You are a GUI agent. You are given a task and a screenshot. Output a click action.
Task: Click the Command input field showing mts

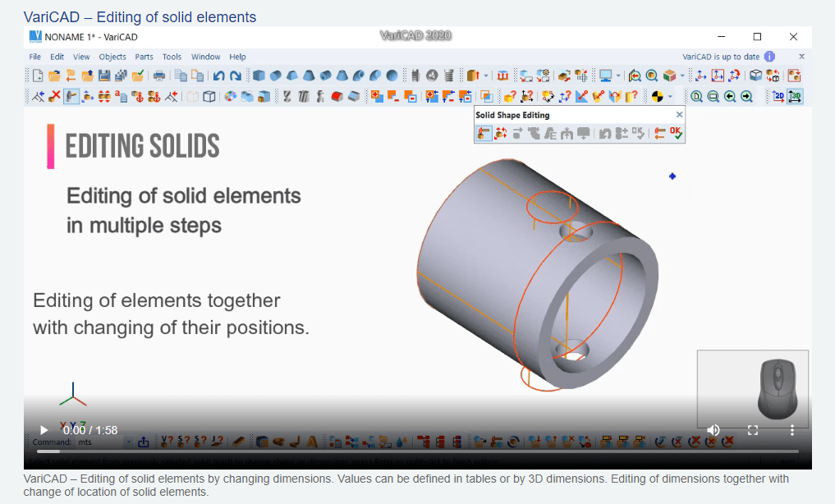103,442
